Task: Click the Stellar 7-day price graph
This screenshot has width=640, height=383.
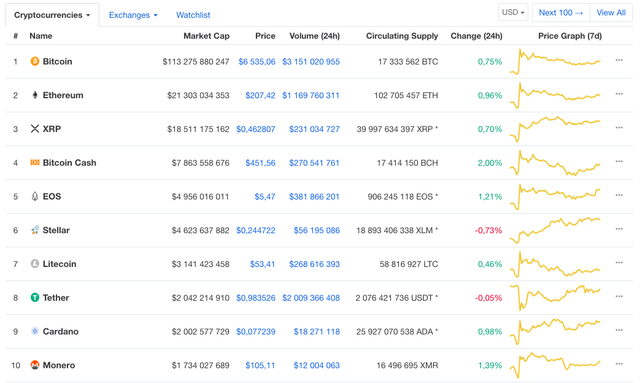Action: click(555, 230)
